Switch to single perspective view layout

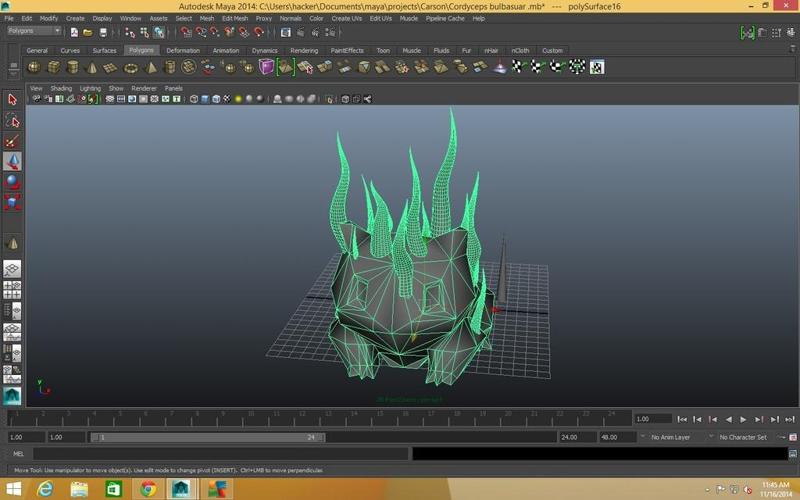(x=12, y=268)
